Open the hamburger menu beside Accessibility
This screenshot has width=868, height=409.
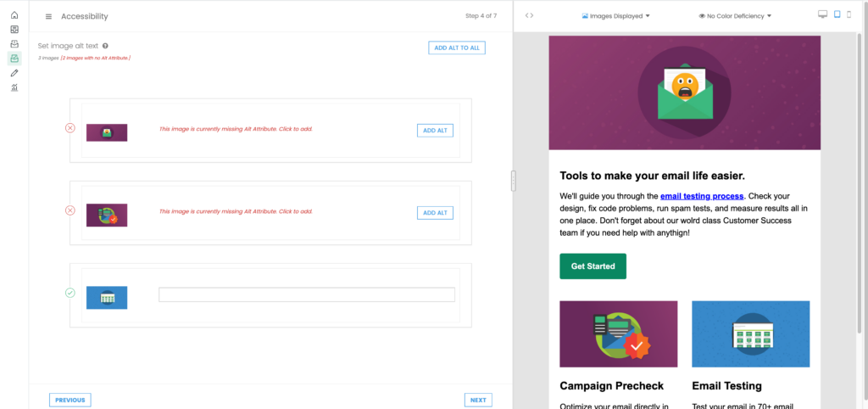pyautogui.click(x=48, y=16)
